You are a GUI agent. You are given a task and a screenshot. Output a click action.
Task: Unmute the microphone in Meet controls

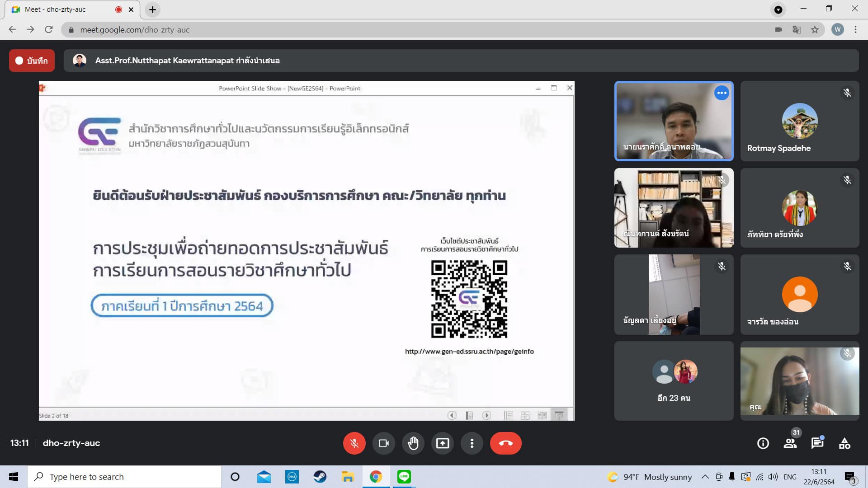[x=354, y=443]
